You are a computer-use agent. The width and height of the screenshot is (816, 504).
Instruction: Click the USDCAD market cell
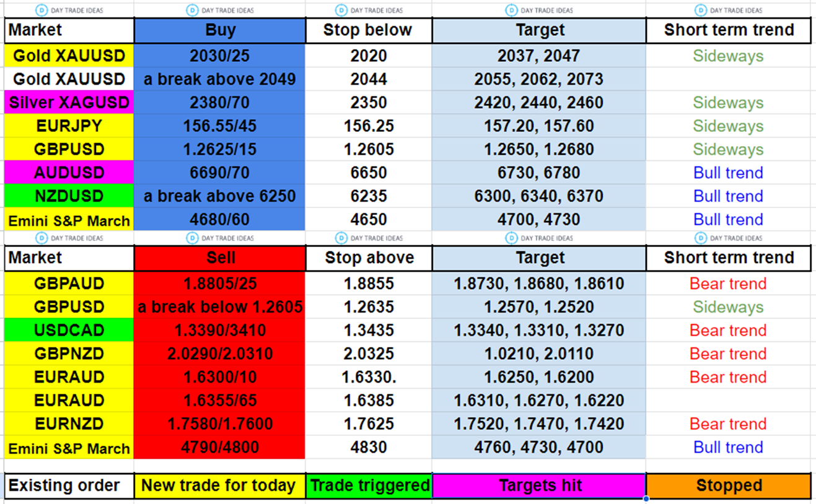(69, 331)
